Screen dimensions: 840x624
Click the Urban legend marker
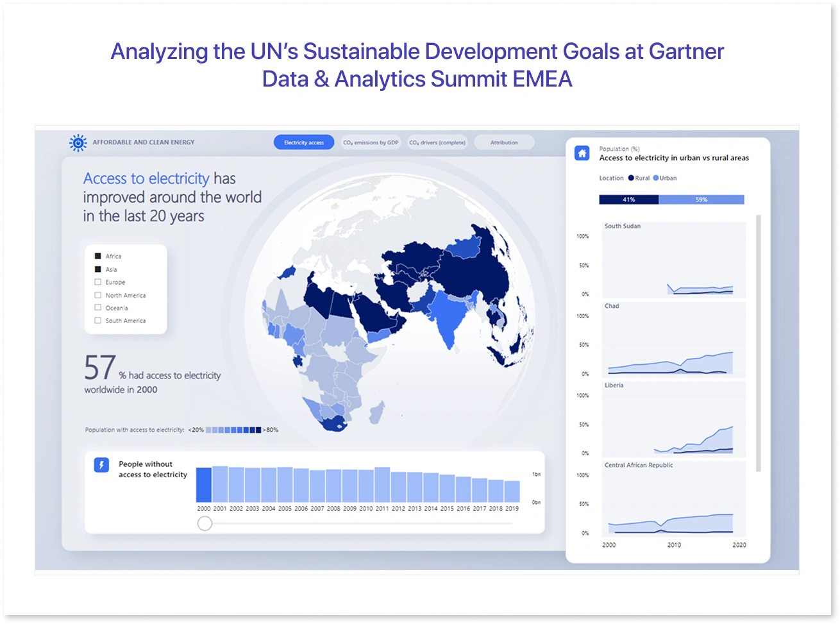tap(656, 178)
